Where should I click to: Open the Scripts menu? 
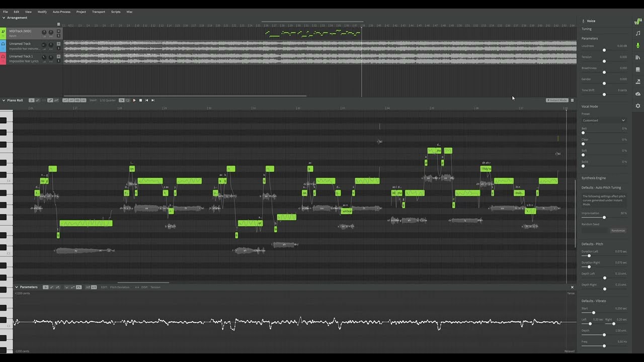click(x=116, y=12)
